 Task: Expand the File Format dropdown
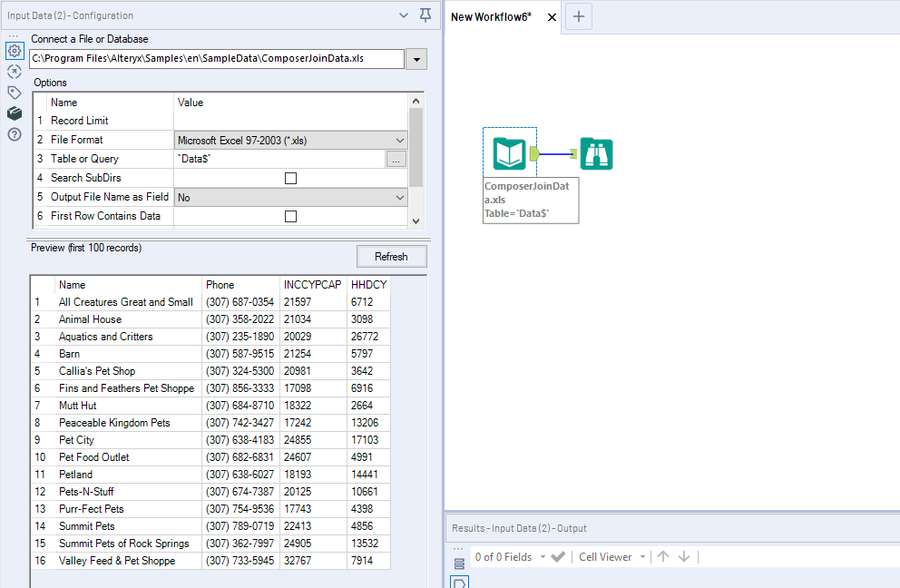[x=400, y=141]
